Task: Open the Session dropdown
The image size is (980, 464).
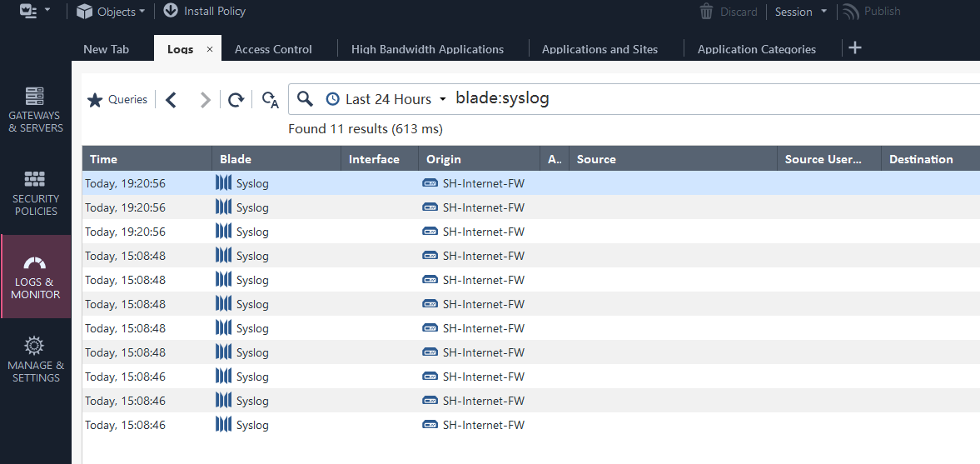Action: pyautogui.click(x=801, y=12)
